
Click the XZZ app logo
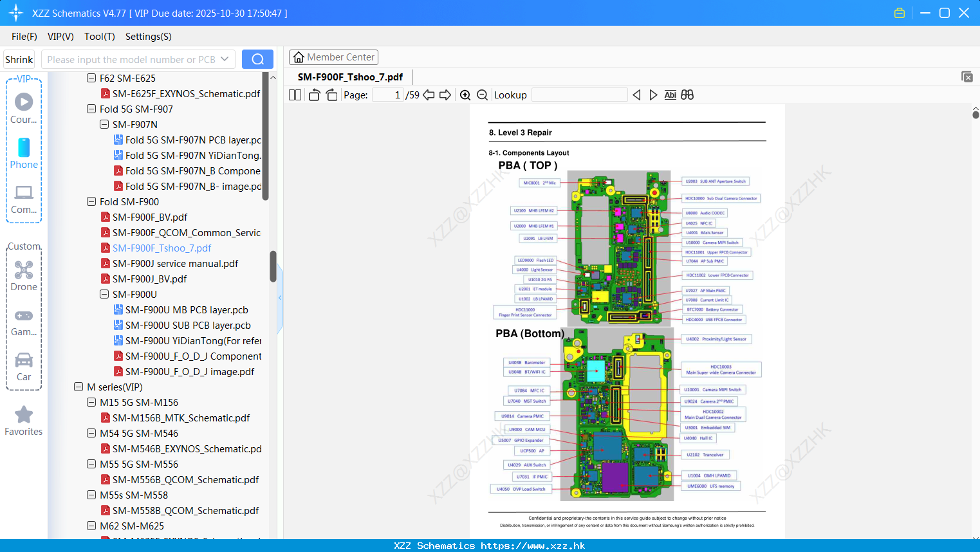[x=16, y=13]
